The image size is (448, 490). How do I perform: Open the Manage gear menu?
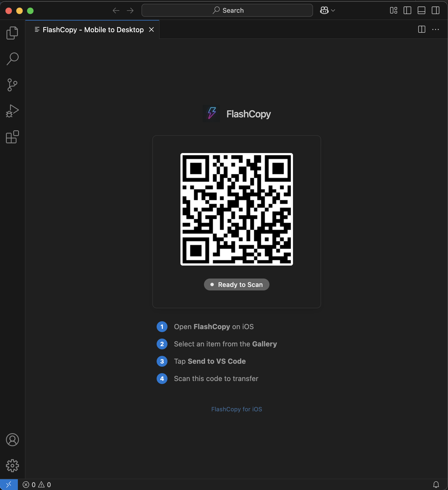[12, 466]
